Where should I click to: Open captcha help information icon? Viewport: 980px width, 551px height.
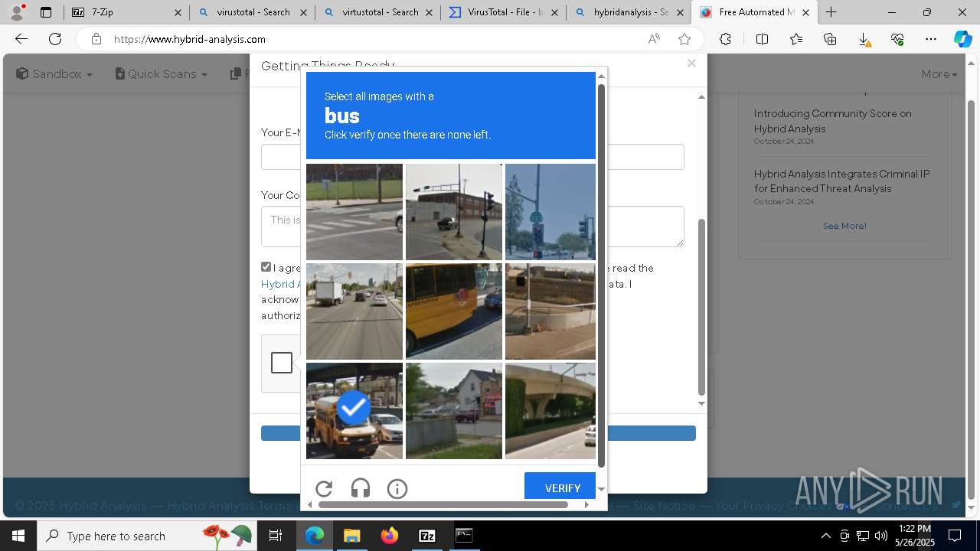click(x=397, y=488)
